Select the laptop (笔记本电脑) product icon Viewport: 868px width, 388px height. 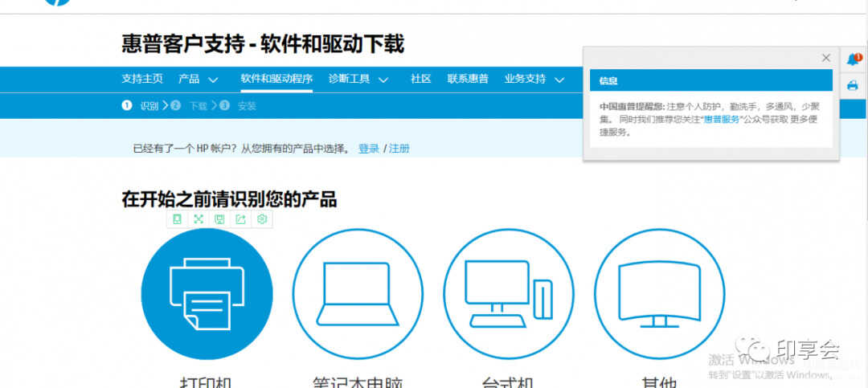(358, 294)
